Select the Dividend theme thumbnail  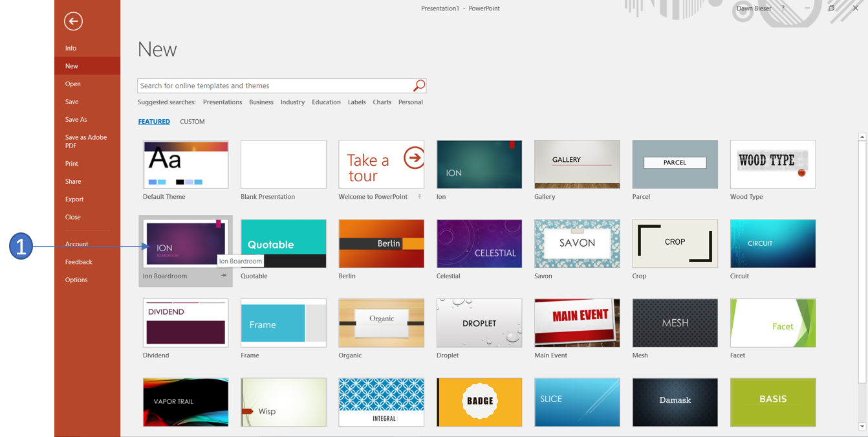click(x=186, y=323)
